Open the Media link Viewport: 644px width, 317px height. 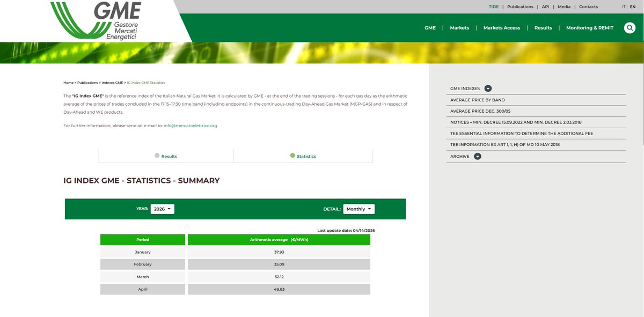click(564, 7)
